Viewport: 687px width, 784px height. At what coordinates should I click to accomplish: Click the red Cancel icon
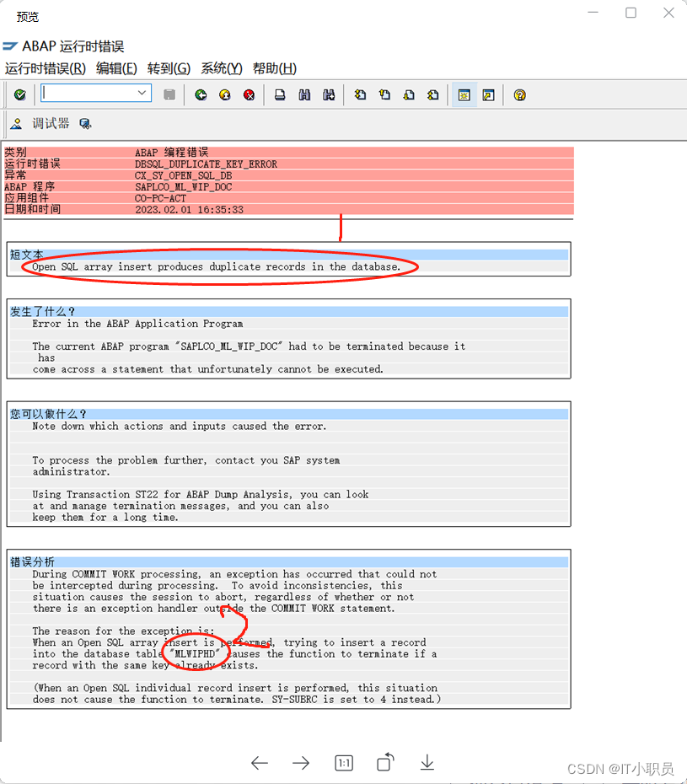[x=249, y=94]
